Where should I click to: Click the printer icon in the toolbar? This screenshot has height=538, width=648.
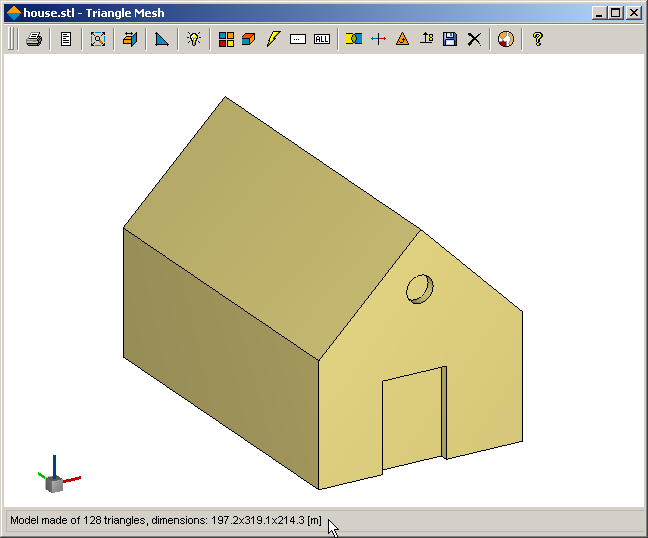point(34,39)
